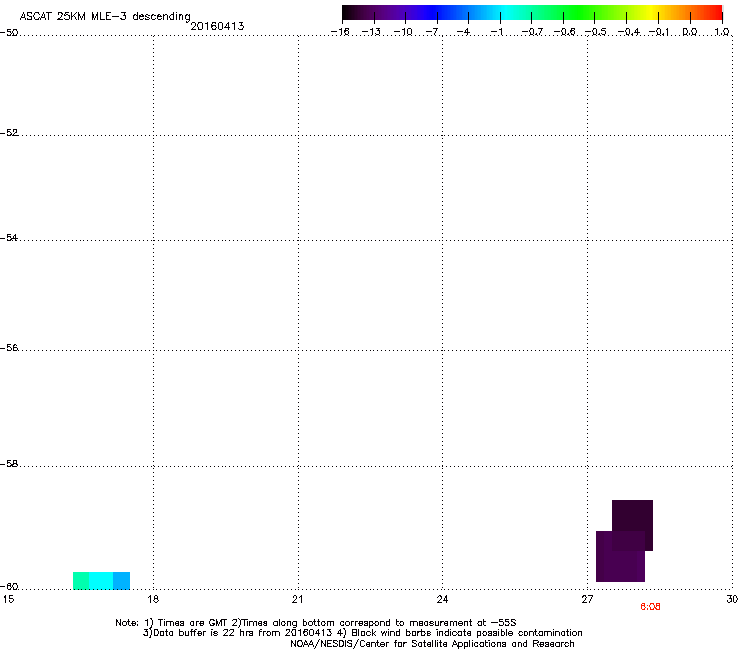Click the color bar value 1.0

click(722, 32)
